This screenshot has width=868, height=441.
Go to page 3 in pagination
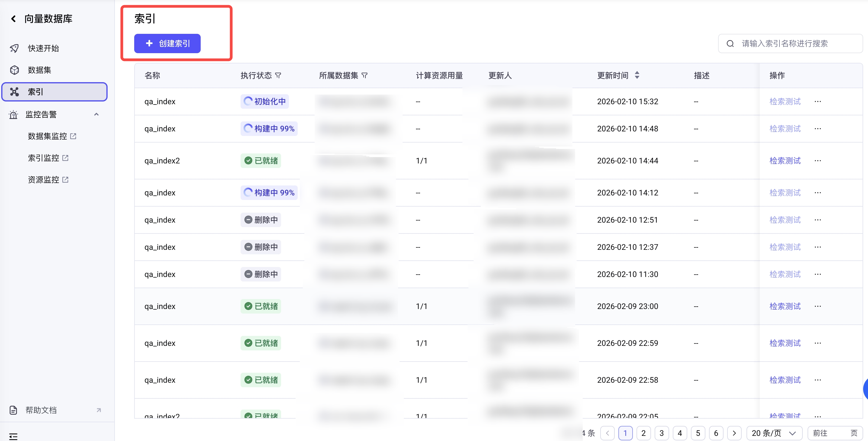pyautogui.click(x=662, y=433)
